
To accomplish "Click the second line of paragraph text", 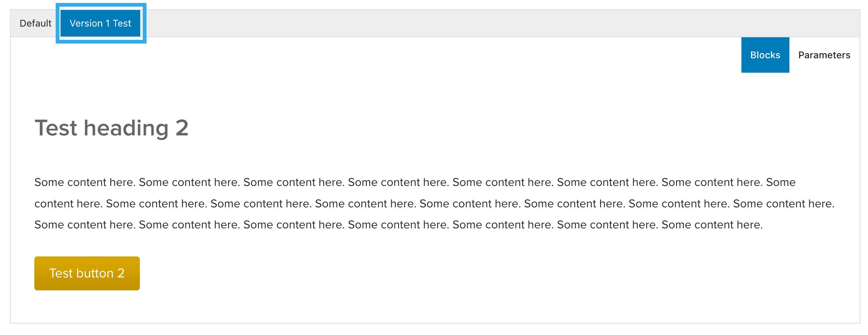I will (434, 204).
